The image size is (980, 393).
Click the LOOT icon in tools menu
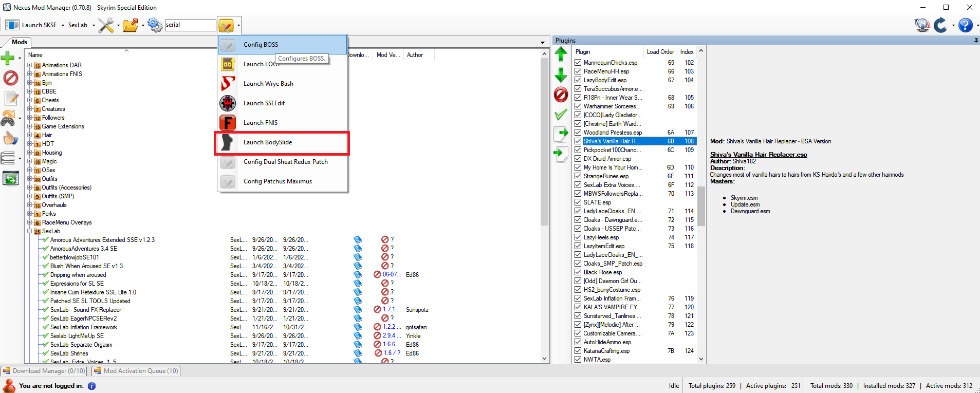click(228, 64)
